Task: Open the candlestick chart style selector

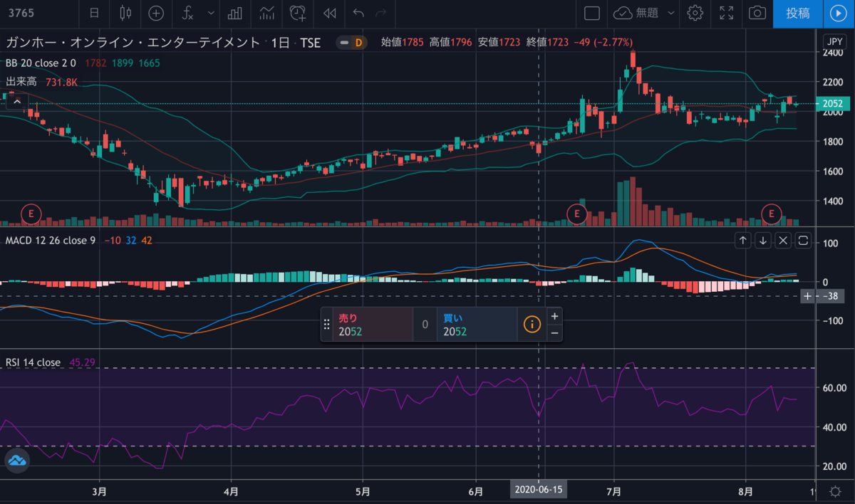Action: coord(126,13)
